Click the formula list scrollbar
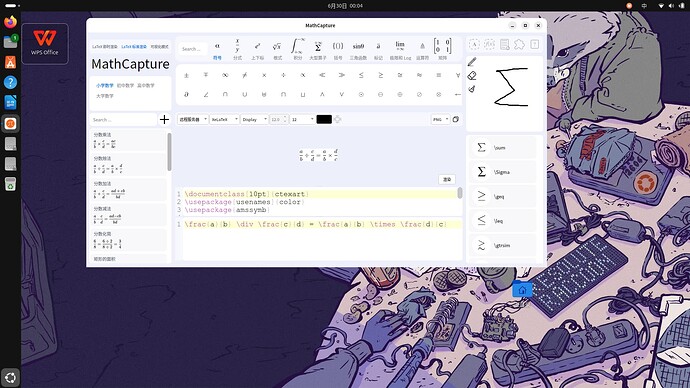The height and width of the screenshot is (388, 690). (x=169, y=152)
